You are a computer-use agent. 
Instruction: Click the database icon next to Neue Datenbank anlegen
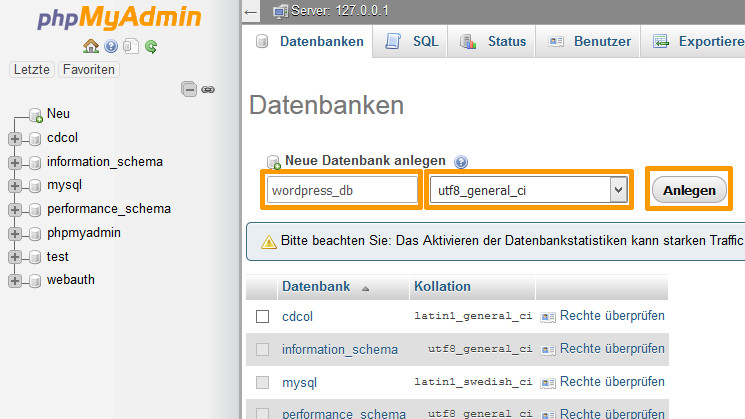tap(274, 162)
